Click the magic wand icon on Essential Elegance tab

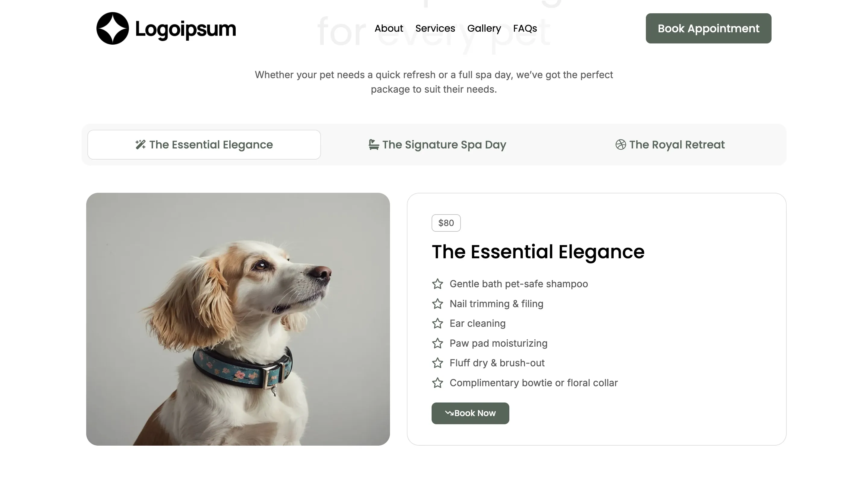tap(140, 145)
